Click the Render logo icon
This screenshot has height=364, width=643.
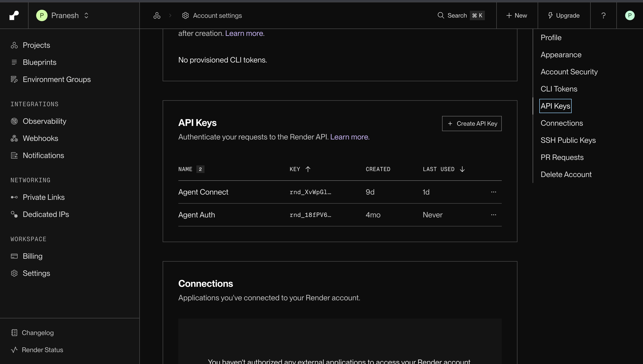14,15
